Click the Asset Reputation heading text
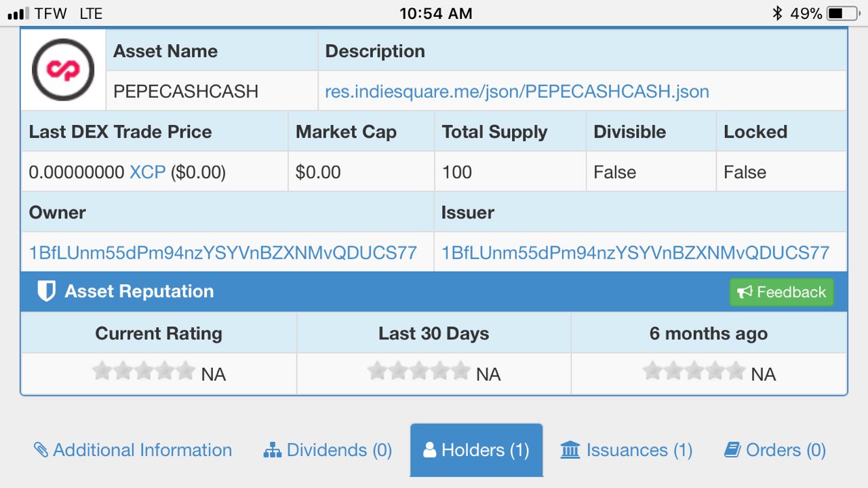 (x=139, y=291)
